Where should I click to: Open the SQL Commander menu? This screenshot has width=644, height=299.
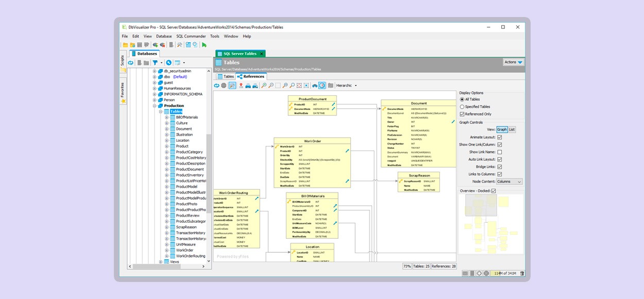tap(191, 36)
